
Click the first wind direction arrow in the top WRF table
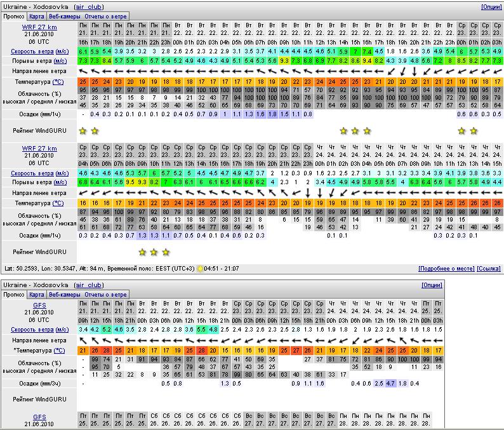tap(83, 72)
